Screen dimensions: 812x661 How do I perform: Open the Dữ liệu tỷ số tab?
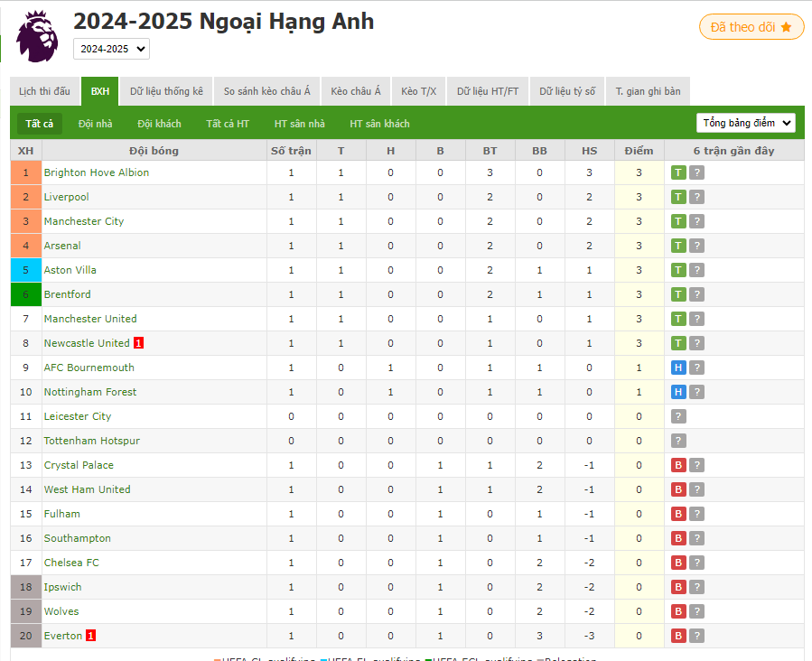click(x=567, y=91)
